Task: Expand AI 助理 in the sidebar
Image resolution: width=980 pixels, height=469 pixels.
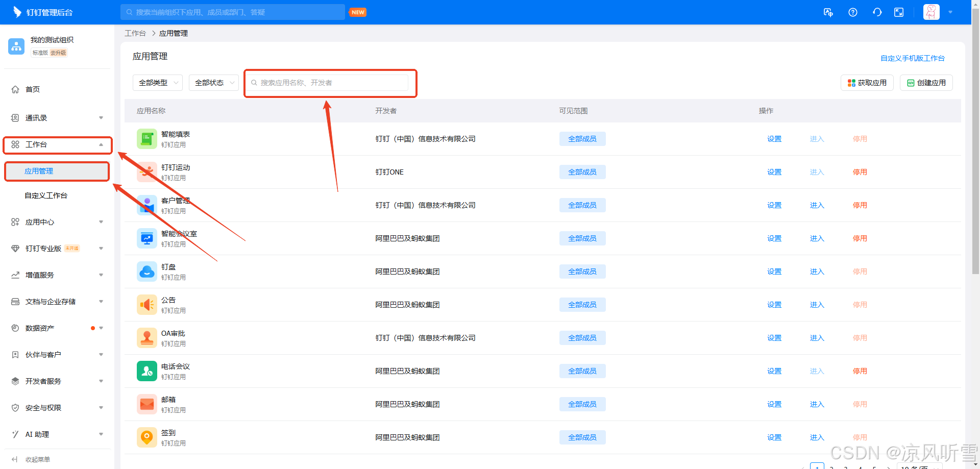Action: coord(57,434)
